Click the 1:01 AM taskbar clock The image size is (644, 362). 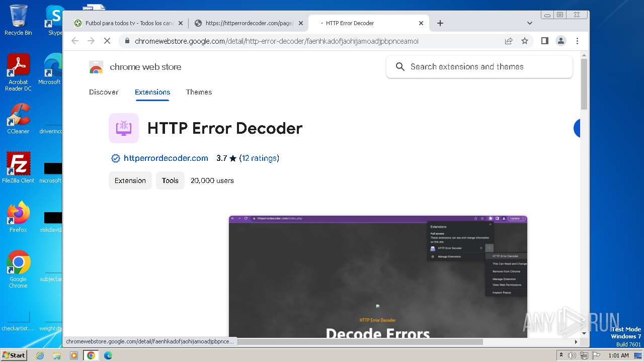tap(618, 355)
